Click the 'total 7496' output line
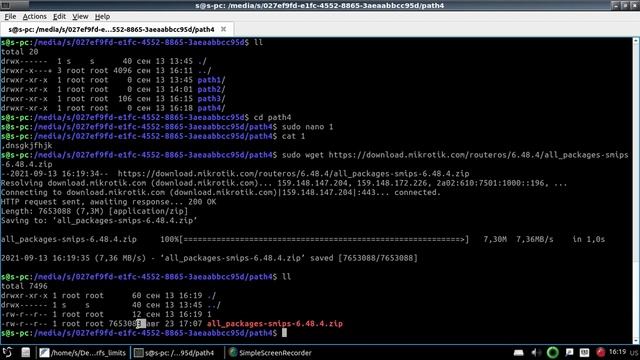Image resolution: width=640 pixels, height=360 pixels. 24,286
